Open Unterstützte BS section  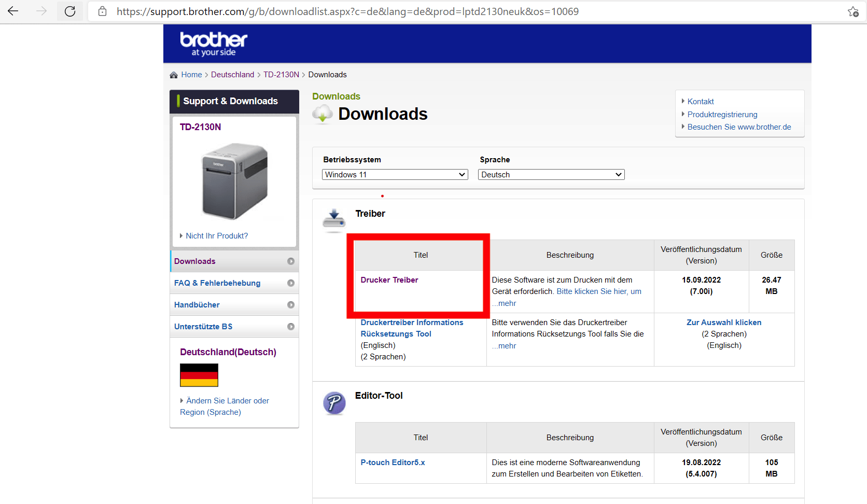(x=234, y=327)
